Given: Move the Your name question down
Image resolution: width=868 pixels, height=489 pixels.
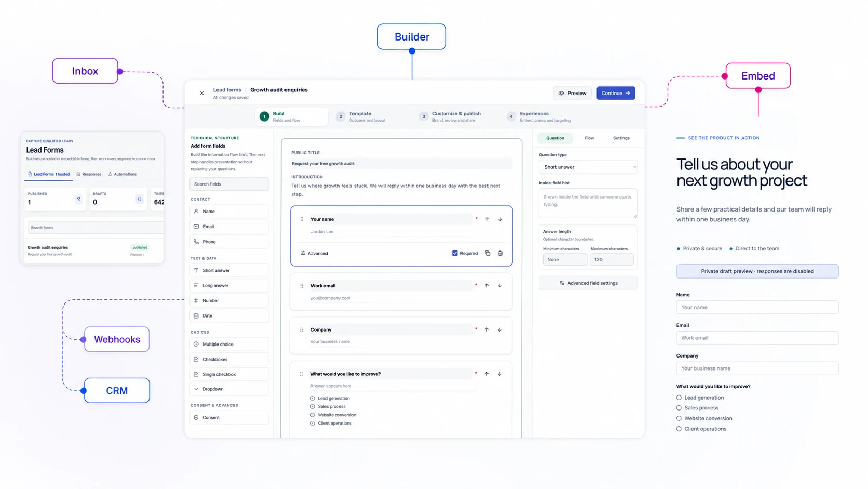Looking at the screenshot, I should [500, 219].
